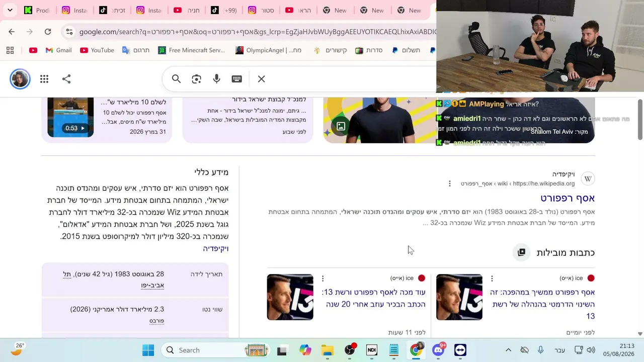Open the 'ויקיפדיה' link in the info panel
The image size is (644, 362).
216,248
